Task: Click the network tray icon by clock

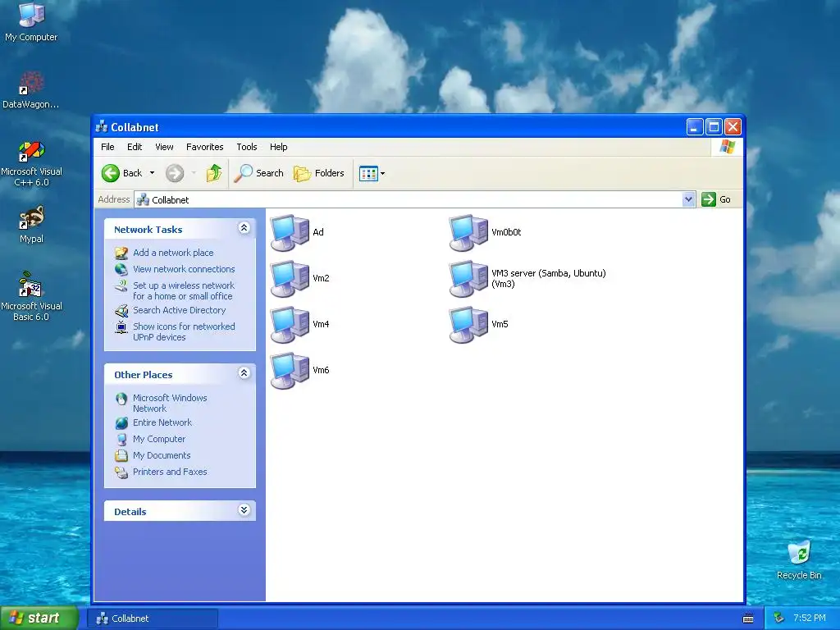Action: pyautogui.click(x=778, y=619)
